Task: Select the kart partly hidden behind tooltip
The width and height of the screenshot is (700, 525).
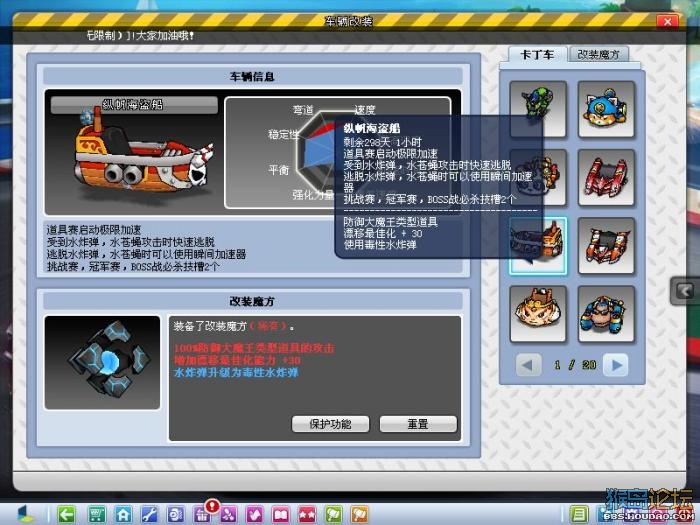Action: 538,178
